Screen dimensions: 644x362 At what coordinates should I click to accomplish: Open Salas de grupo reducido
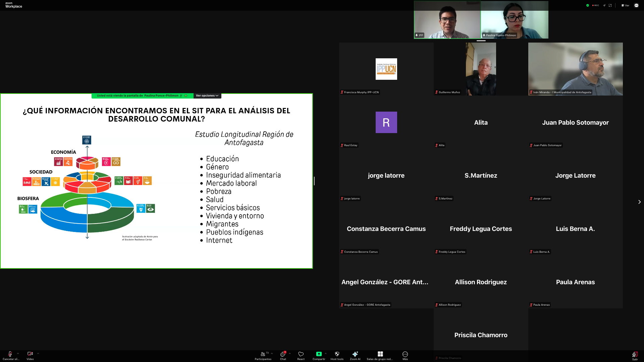point(380,356)
